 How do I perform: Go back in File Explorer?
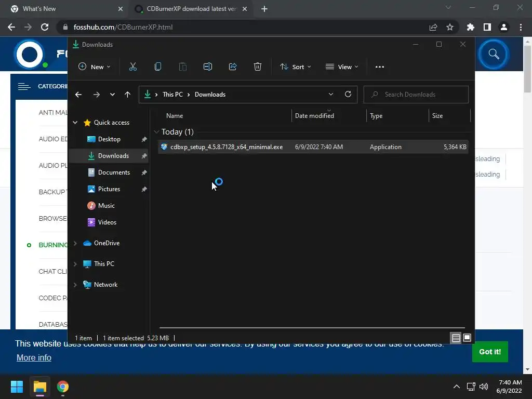click(x=78, y=95)
